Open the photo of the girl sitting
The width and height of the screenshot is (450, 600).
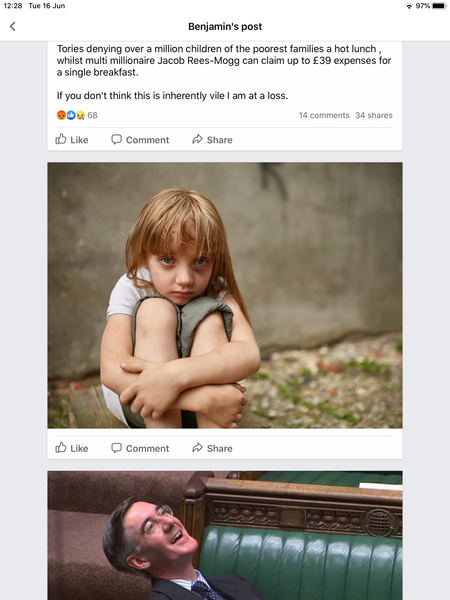coord(225,295)
